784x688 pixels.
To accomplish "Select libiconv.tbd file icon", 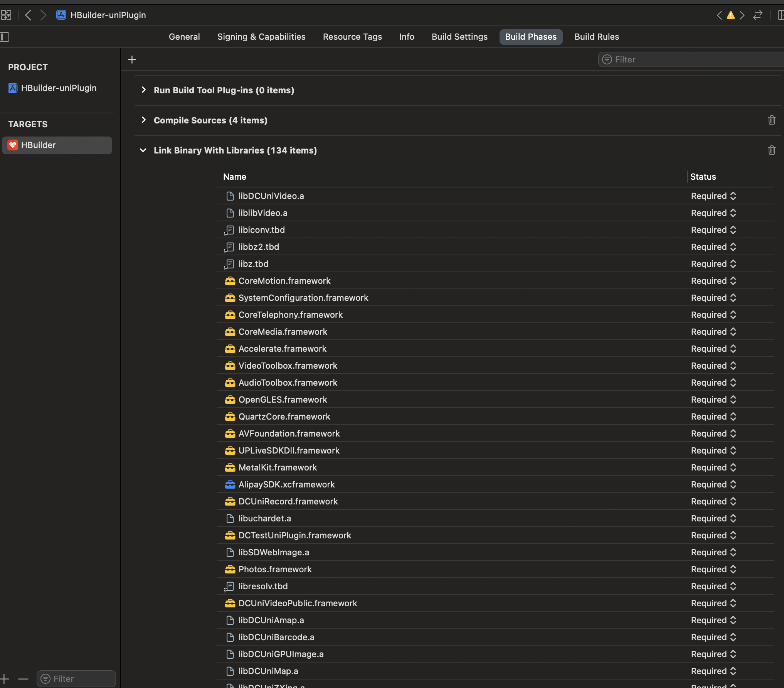I will click(x=229, y=230).
